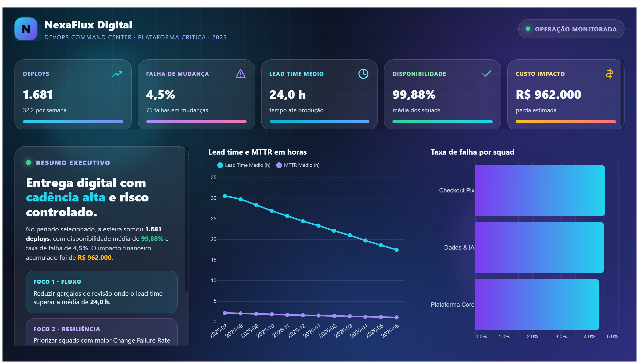Click the 'cadência alta' highlighted headline text

click(66, 197)
